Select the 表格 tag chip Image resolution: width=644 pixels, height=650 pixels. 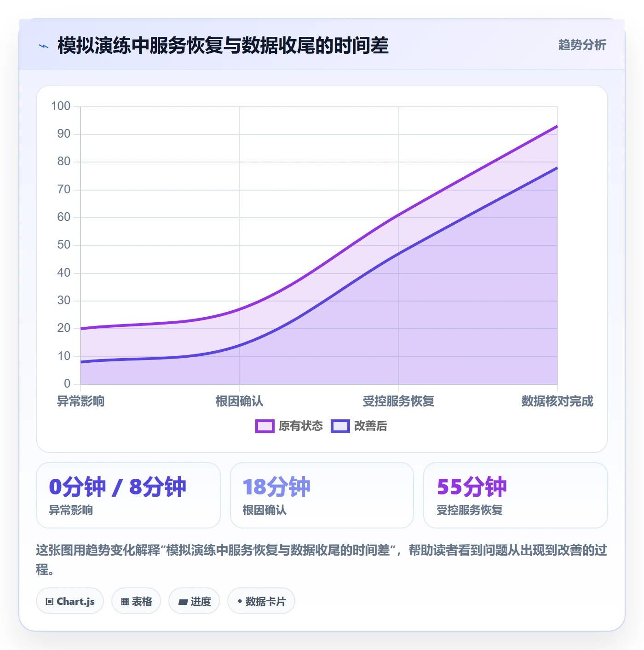136,601
